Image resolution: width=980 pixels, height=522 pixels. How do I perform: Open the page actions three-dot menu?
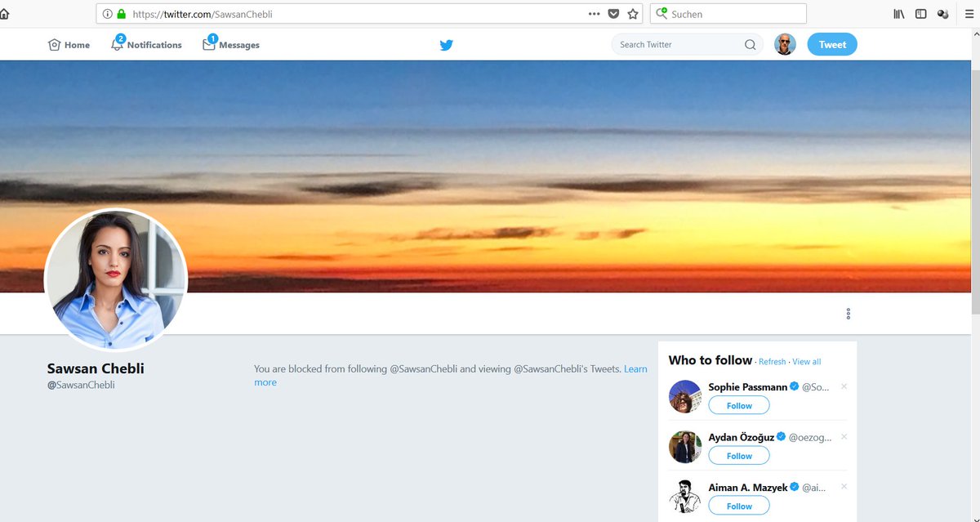point(595,14)
